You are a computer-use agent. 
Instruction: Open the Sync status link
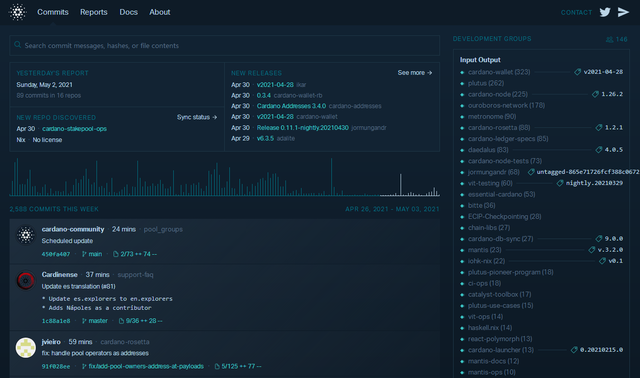click(x=197, y=117)
